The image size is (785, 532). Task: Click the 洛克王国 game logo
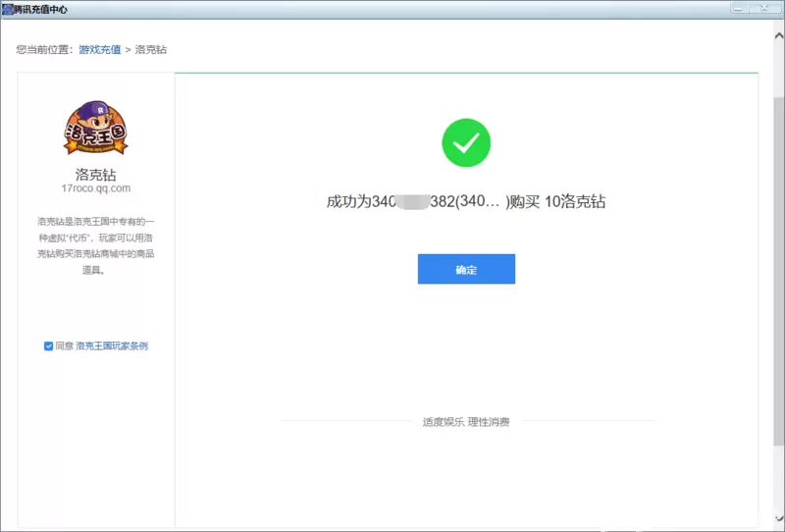pyautogui.click(x=95, y=128)
